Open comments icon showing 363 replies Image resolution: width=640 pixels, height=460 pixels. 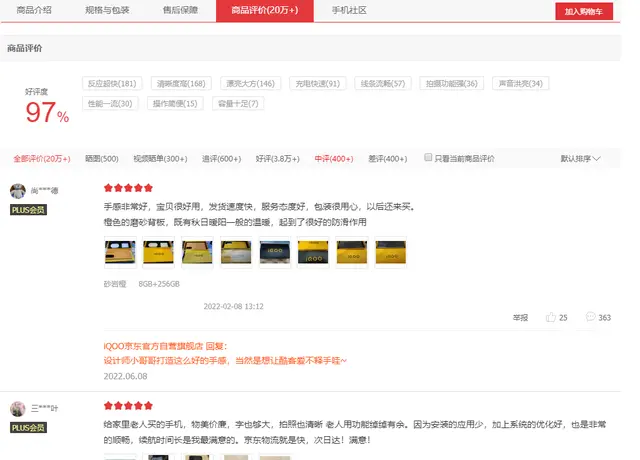point(590,317)
